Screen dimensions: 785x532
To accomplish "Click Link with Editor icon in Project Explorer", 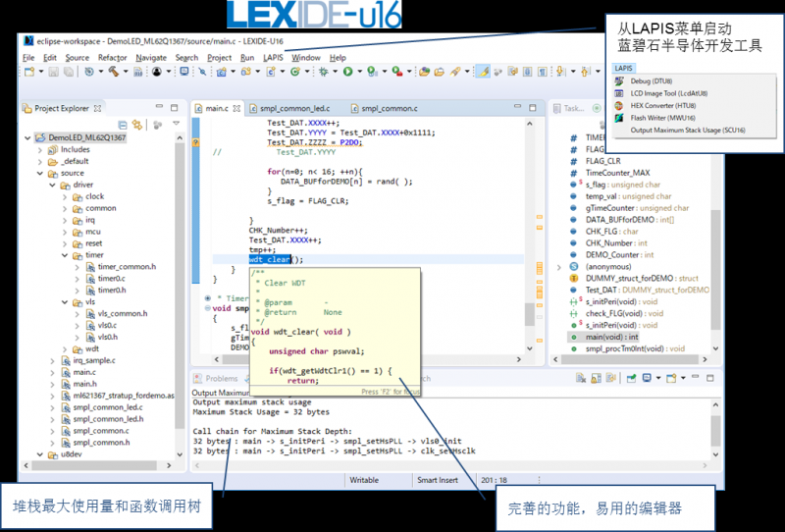I will pyautogui.click(x=137, y=125).
